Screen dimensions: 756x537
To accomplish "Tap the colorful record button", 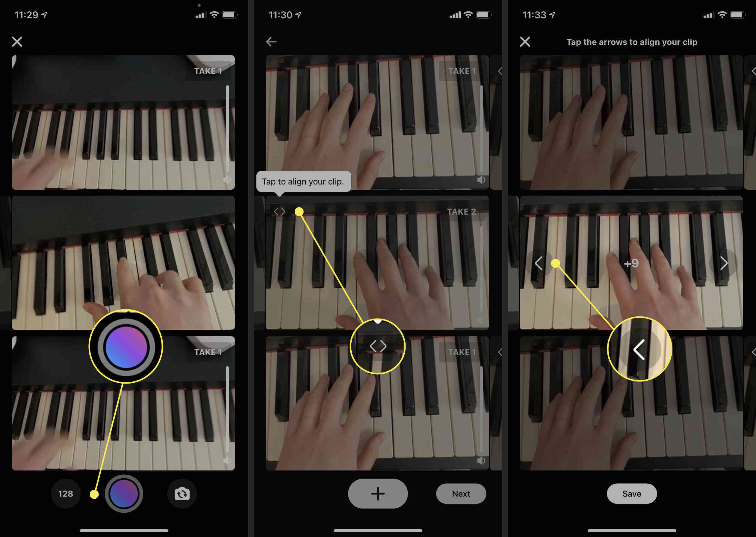I will [122, 494].
